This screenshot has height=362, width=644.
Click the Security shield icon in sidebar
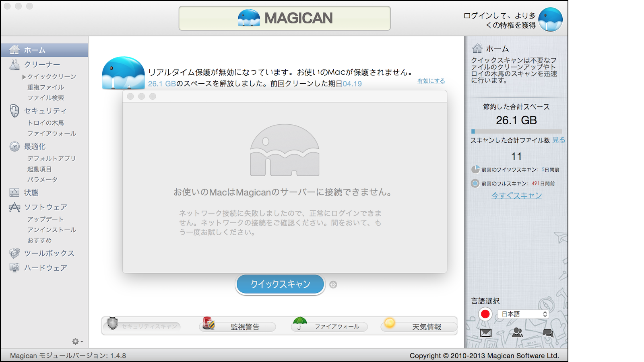(x=14, y=111)
